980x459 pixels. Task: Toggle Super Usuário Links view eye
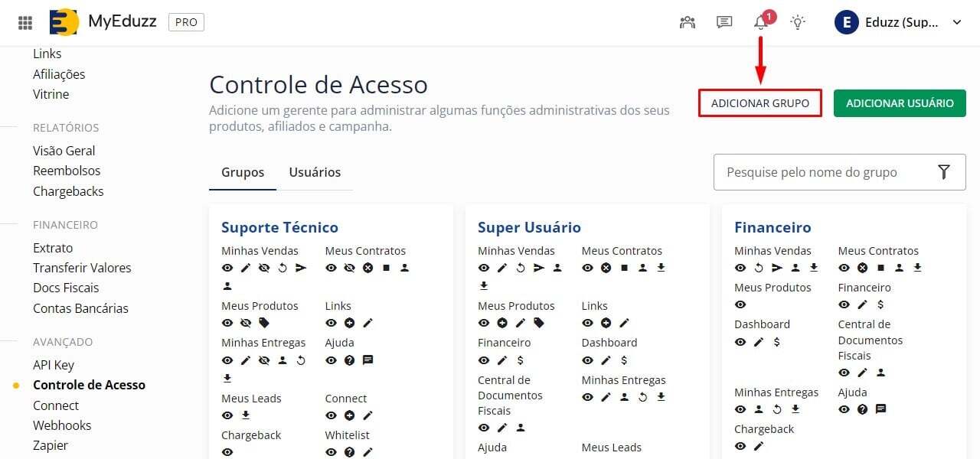coord(587,323)
